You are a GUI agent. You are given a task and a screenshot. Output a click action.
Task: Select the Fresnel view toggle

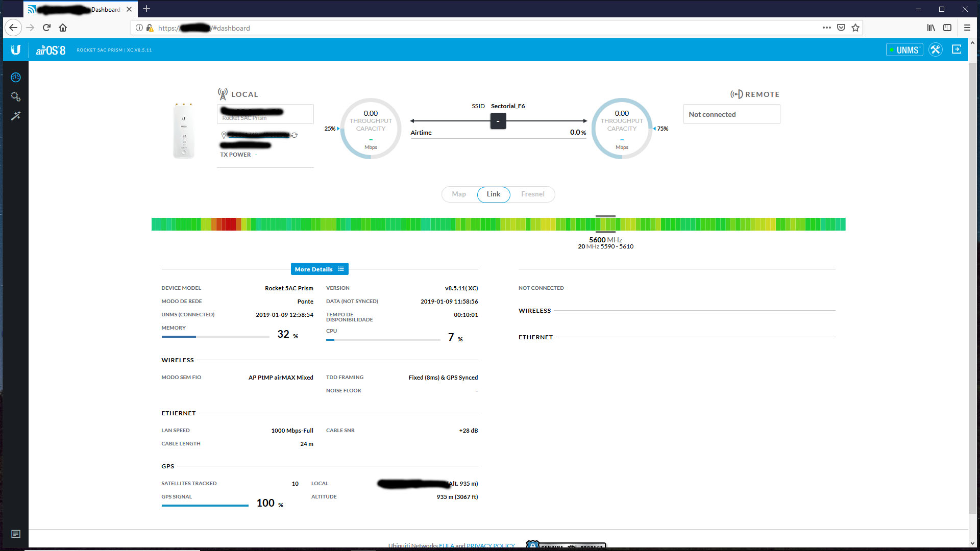click(x=532, y=194)
